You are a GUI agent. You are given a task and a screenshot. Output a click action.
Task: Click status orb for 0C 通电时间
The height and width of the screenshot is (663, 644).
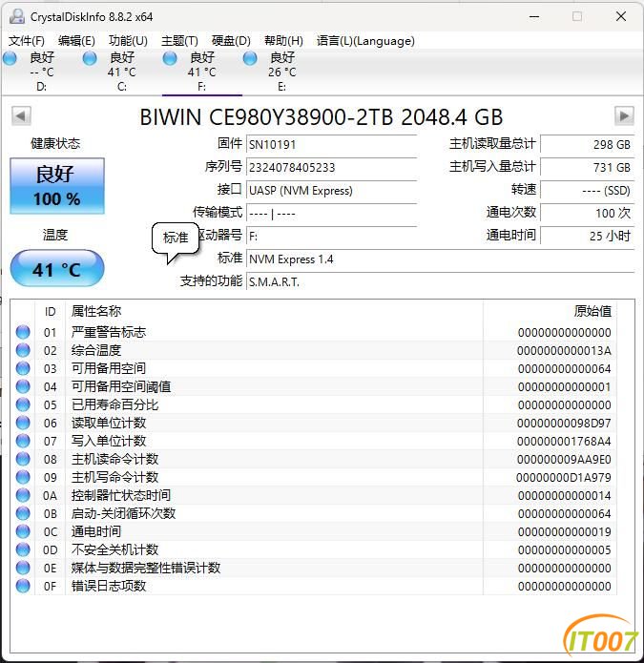point(23,531)
